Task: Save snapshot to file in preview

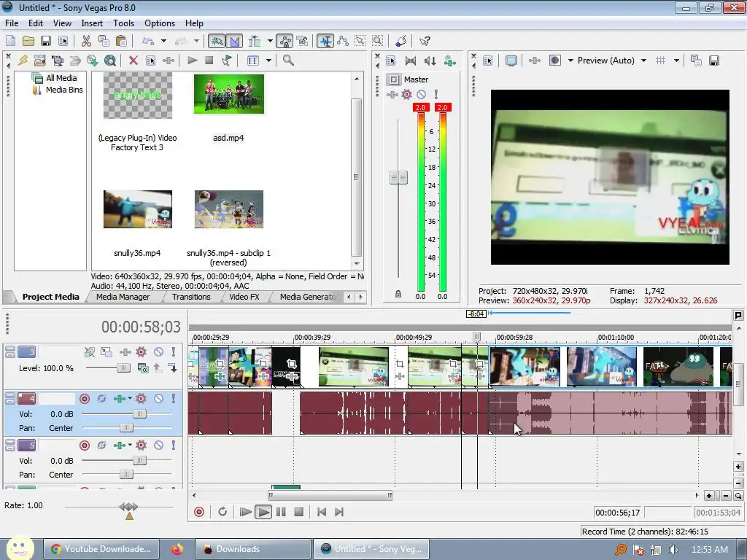Action: (713, 61)
